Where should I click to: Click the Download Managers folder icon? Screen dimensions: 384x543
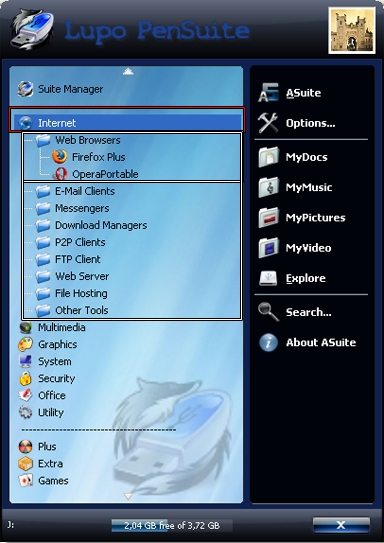click(x=43, y=225)
